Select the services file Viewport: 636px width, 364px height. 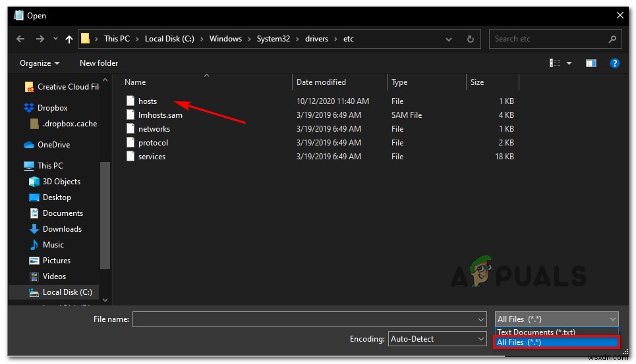coord(152,156)
